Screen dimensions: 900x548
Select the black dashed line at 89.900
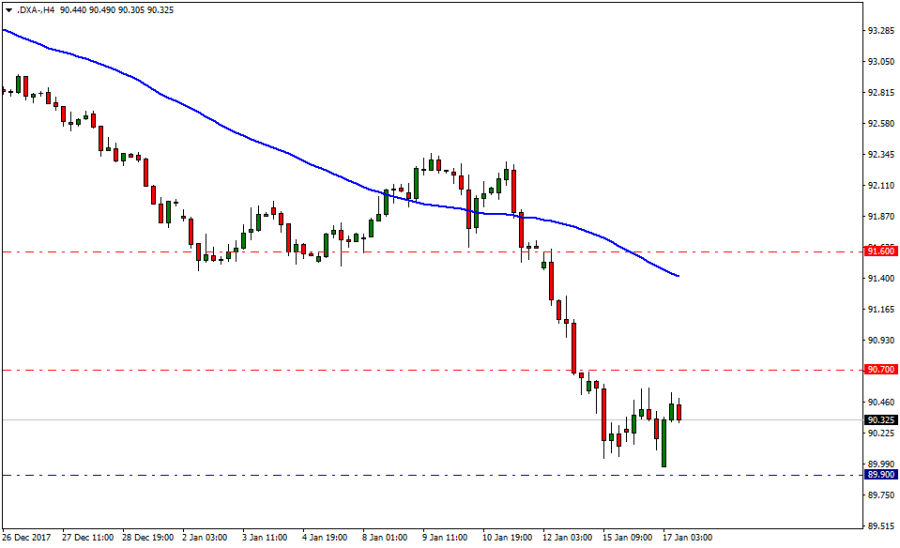click(300, 475)
